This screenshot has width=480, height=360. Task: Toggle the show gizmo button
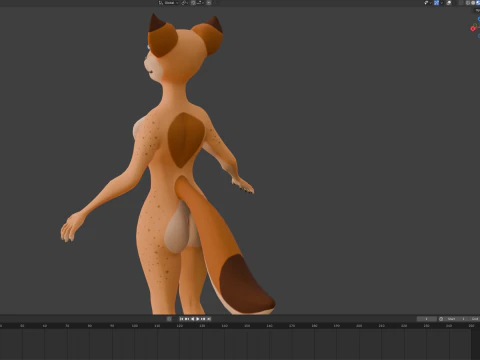pos(436,3)
